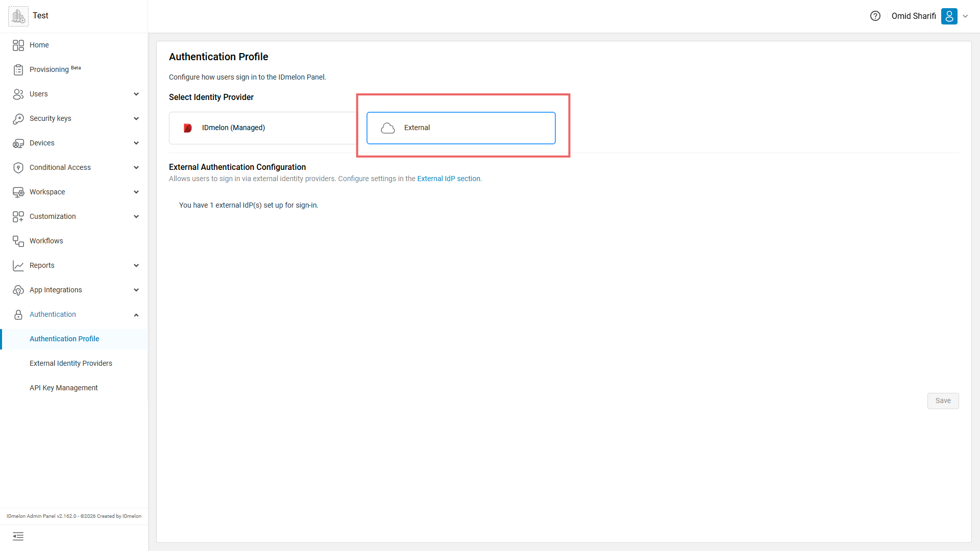
Task: Expand the Conditional Access chevron
Action: (136, 167)
